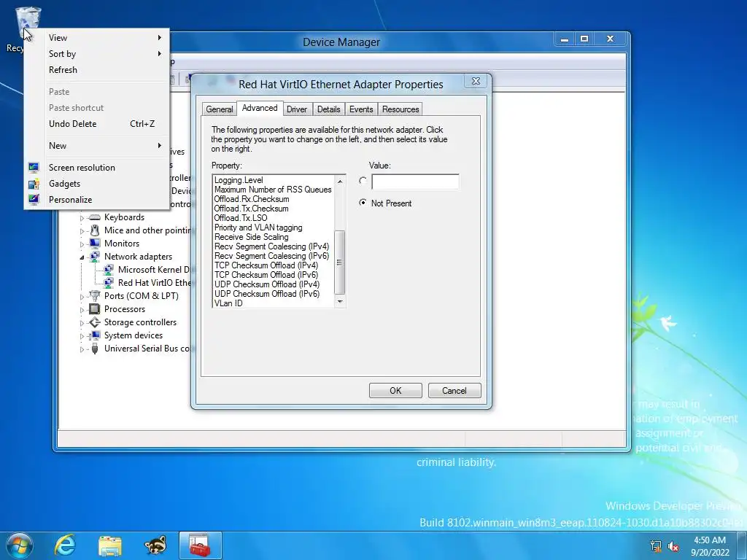Select Maximum Number of RSS Queues
Image resolution: width=747 pixels, height=560 pixels.
pyautogui.click(x=274, y=190)
